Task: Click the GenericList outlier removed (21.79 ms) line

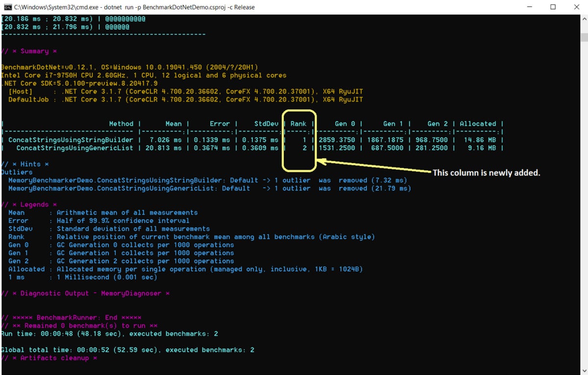Action: tap(210, 188)
